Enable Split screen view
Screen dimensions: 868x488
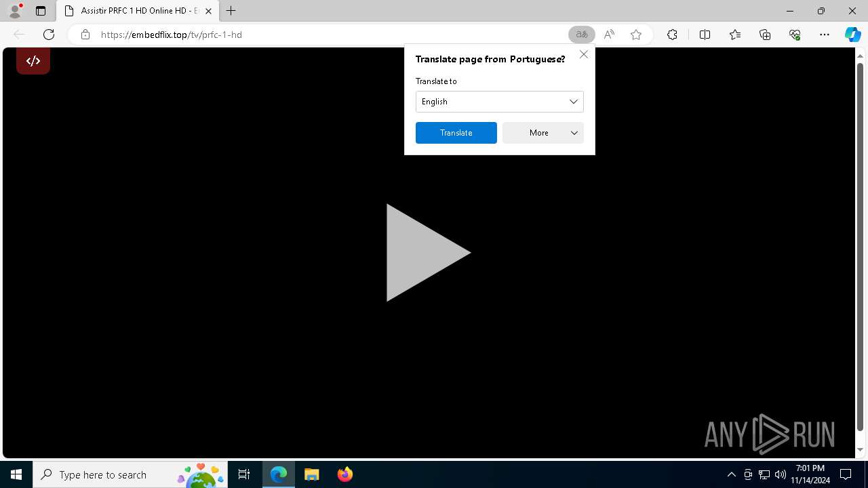click(705, 35)
